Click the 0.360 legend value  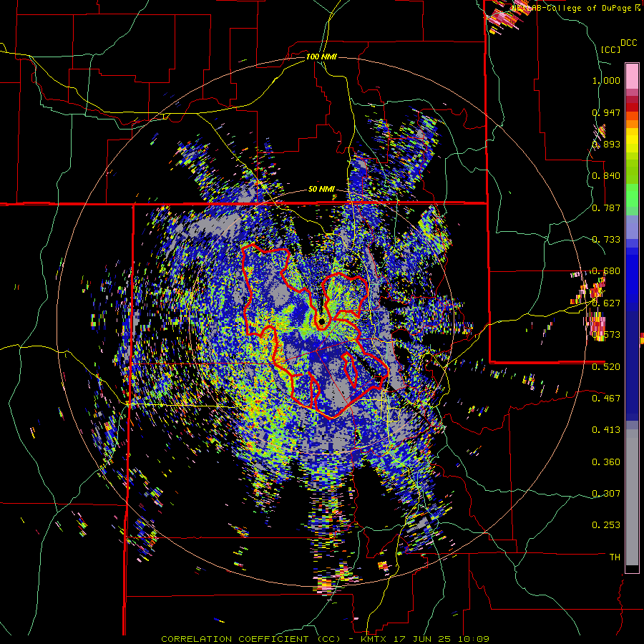[x=606, y=462]
